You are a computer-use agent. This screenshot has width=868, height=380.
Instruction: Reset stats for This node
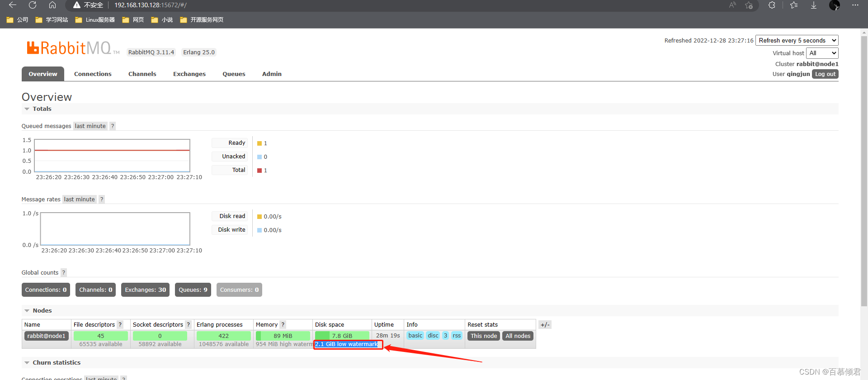[484, 336]
